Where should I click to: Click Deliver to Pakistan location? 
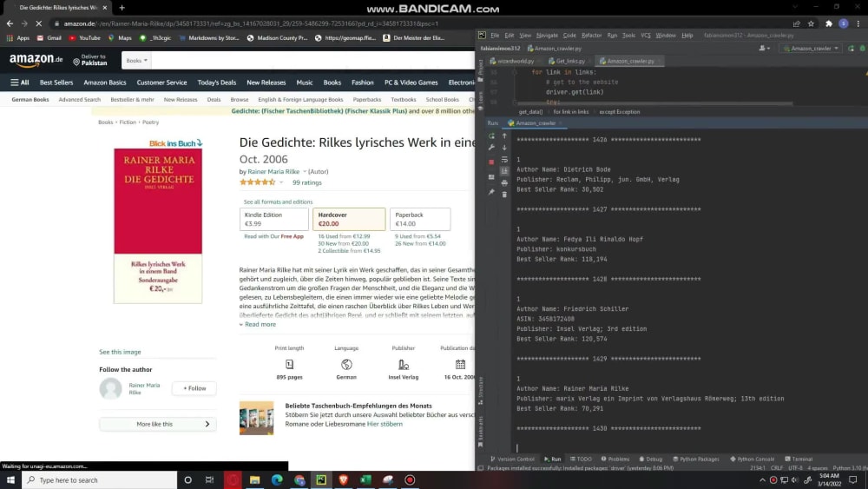coord(89,60)
